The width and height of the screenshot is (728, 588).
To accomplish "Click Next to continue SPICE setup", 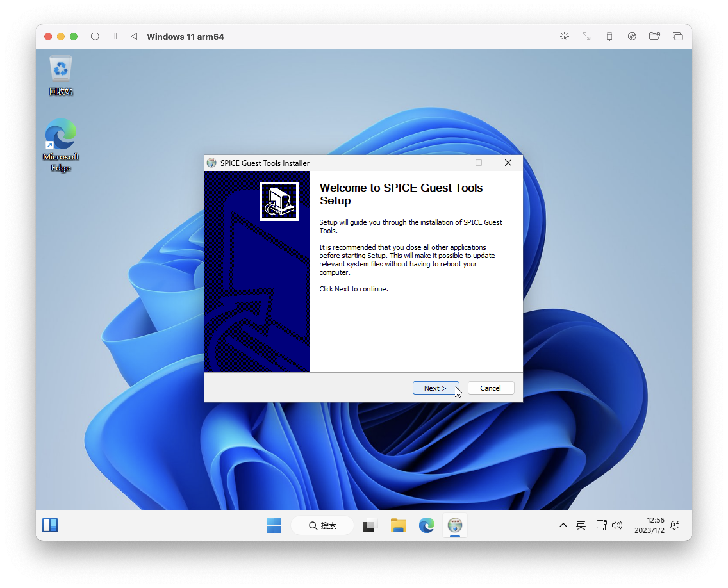I will tap(436, 388).
